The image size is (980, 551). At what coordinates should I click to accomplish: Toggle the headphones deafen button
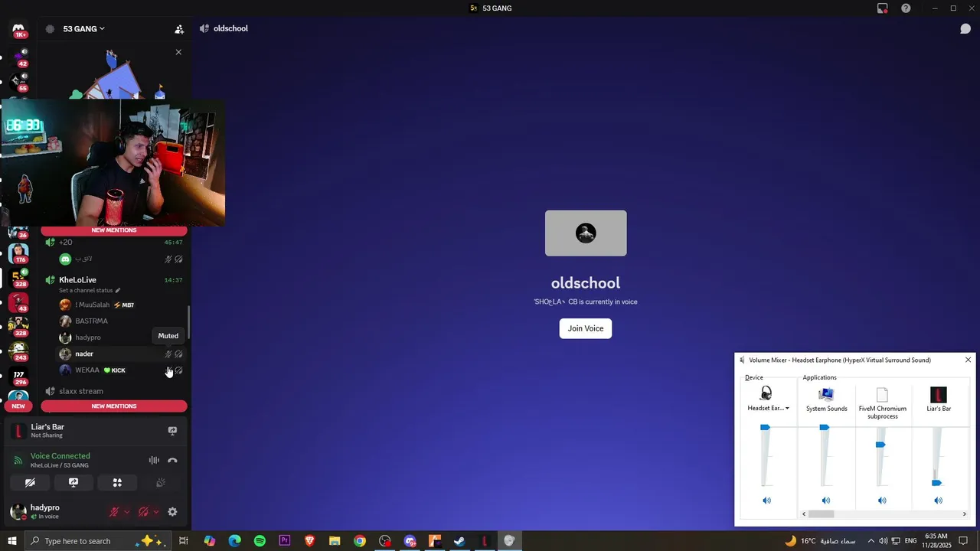(x=143, y=512)
